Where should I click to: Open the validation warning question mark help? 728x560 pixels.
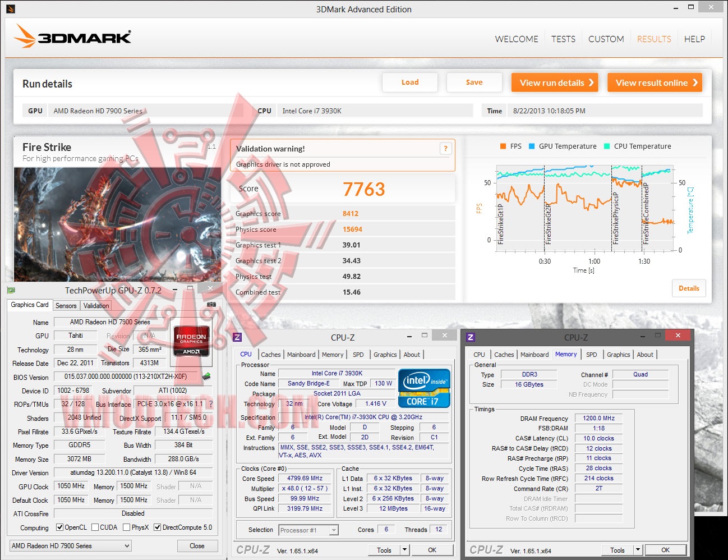click(x=445, y=149)
